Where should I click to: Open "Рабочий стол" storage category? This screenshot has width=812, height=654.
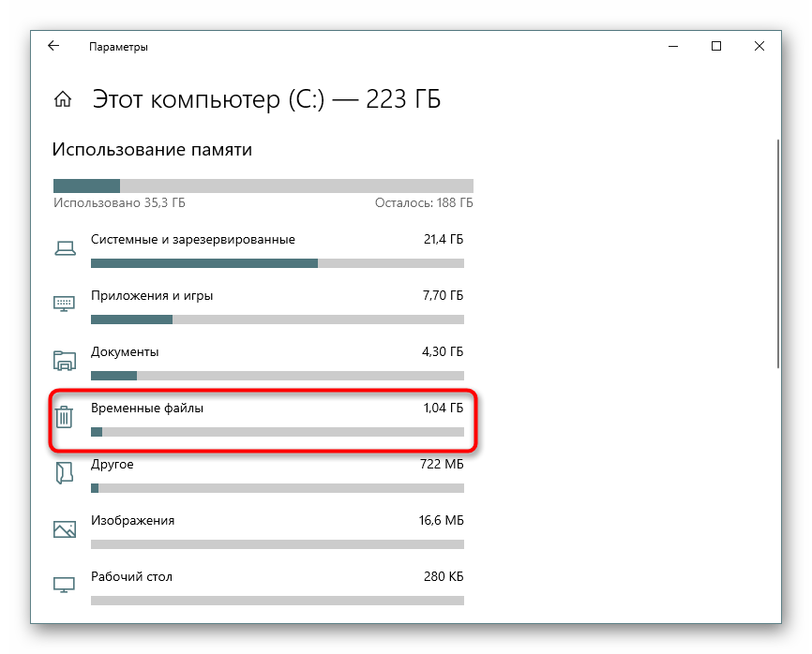(x=131, y=577)
